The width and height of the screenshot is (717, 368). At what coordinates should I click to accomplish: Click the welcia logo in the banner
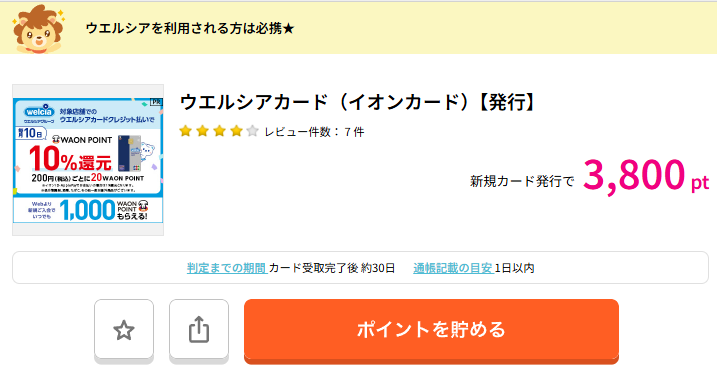[39, 112]
